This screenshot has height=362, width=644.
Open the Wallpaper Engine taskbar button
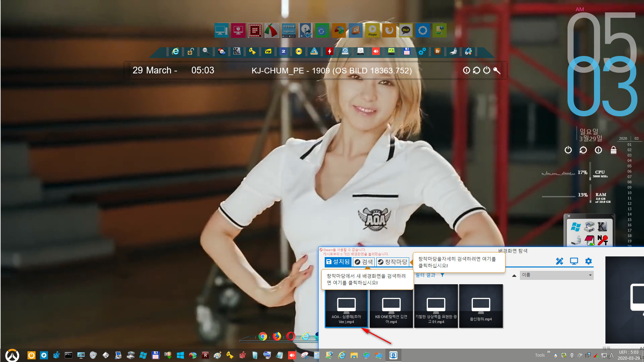pyautogui.click(x=393, y=355)
